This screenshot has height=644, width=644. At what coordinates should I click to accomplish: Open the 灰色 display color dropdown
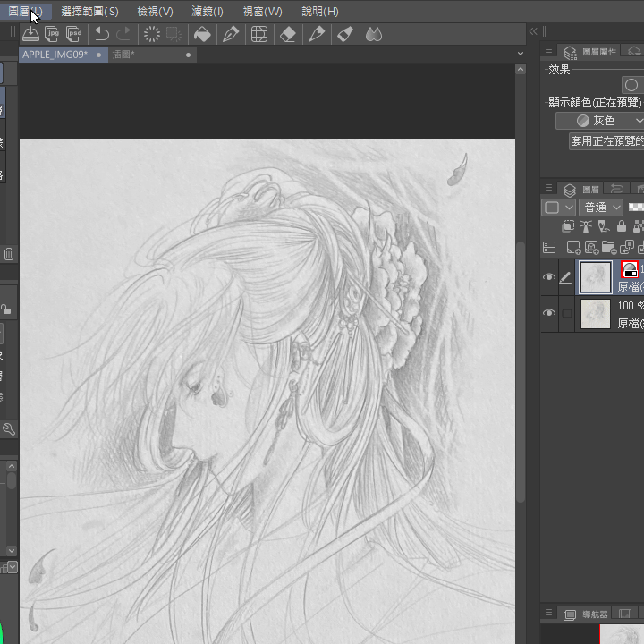coord(600,121)
